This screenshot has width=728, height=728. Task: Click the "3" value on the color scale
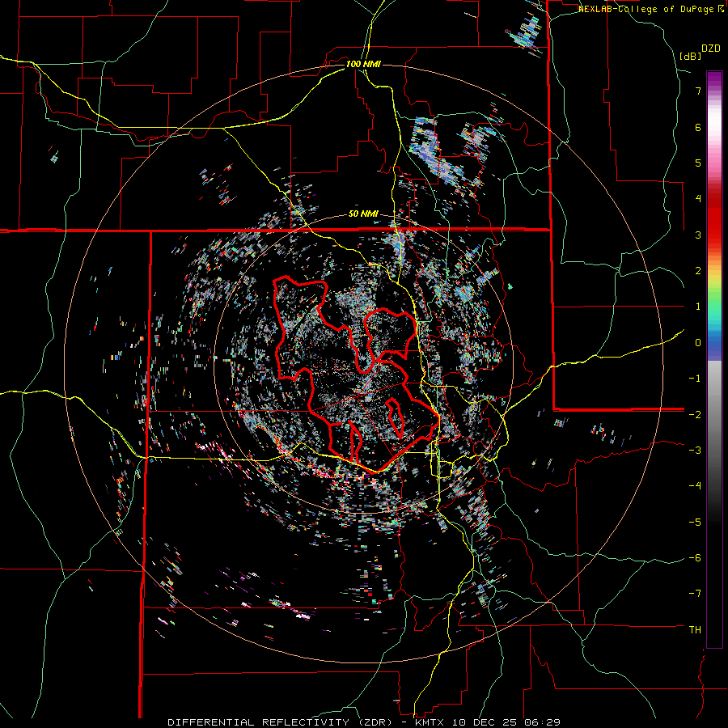pyautogui.click(x=698, y=235)
